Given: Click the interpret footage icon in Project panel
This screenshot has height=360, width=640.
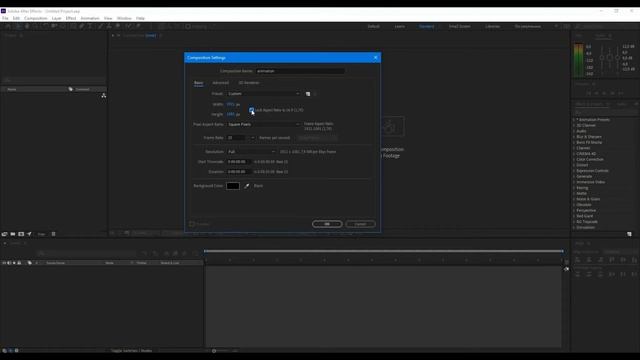Looking at the screenshot, I should (x=4, y=234).
